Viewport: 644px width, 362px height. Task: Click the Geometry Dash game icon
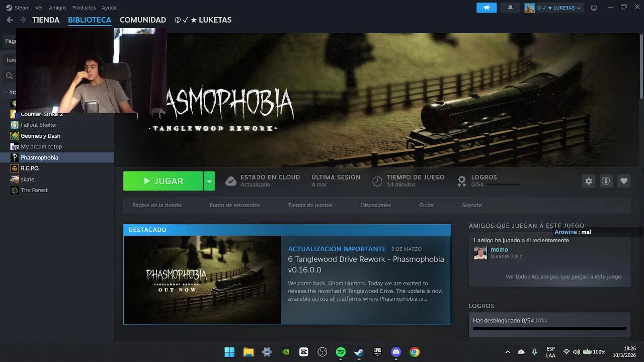(x=15, y=136)
